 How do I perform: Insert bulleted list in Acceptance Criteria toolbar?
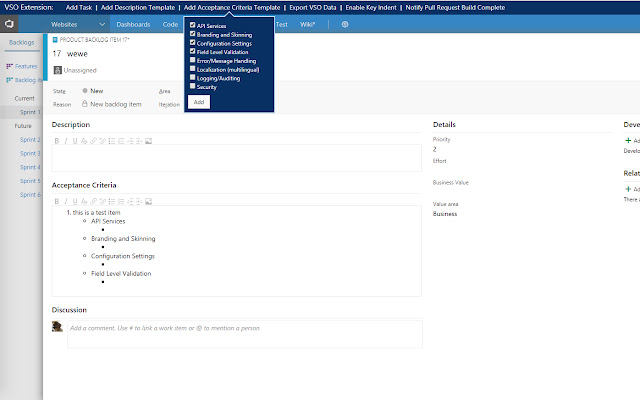112,201
